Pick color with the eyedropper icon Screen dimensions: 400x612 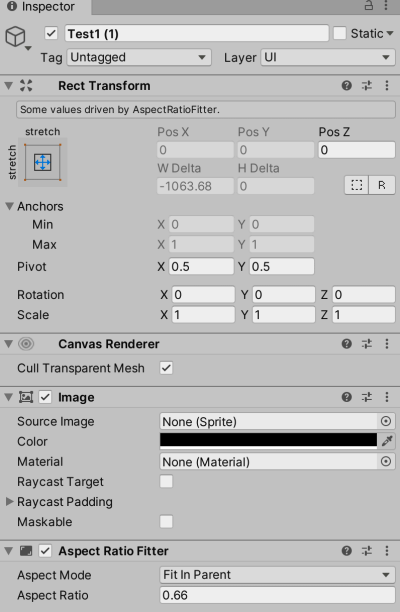(x=387, y=441)
